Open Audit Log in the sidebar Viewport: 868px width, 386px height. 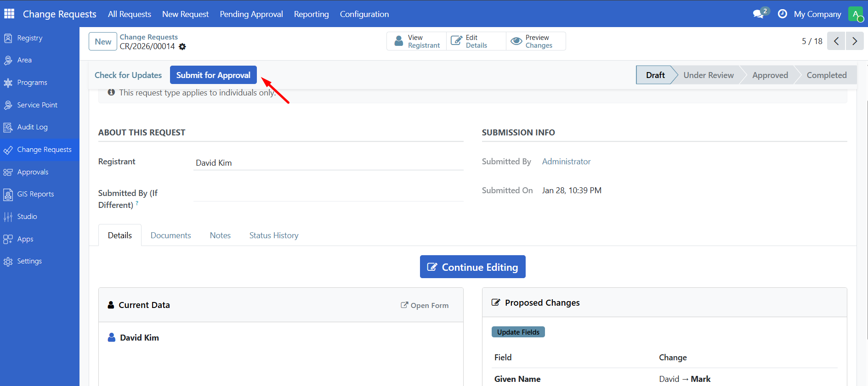(x=32, y=127)
